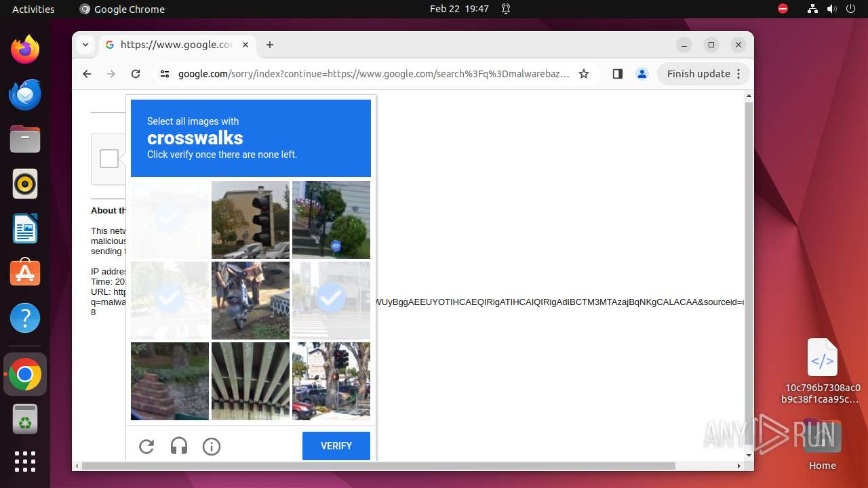The height and width of the screenshot is (488, 868).
Task: Close the google.com tab
Action: point(245,45)
